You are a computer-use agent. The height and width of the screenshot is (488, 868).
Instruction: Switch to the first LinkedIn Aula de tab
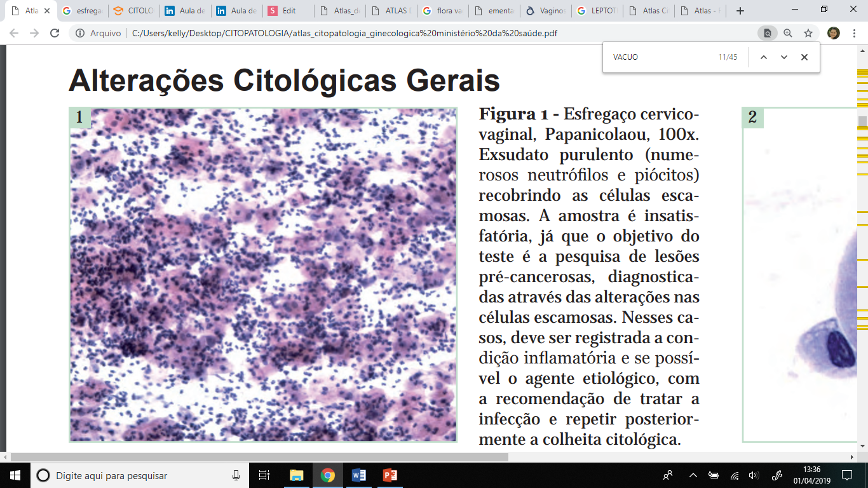(186, 11)
